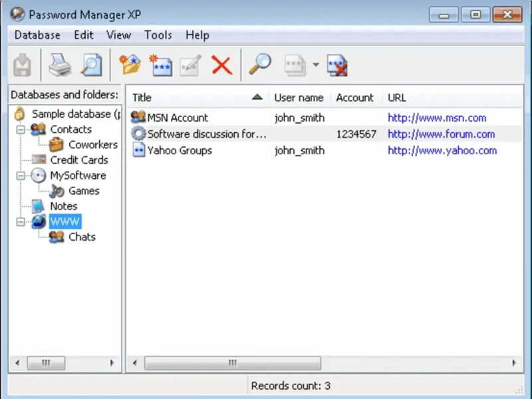Open the Help menu
Screen dimensions: 532x399
198,35
